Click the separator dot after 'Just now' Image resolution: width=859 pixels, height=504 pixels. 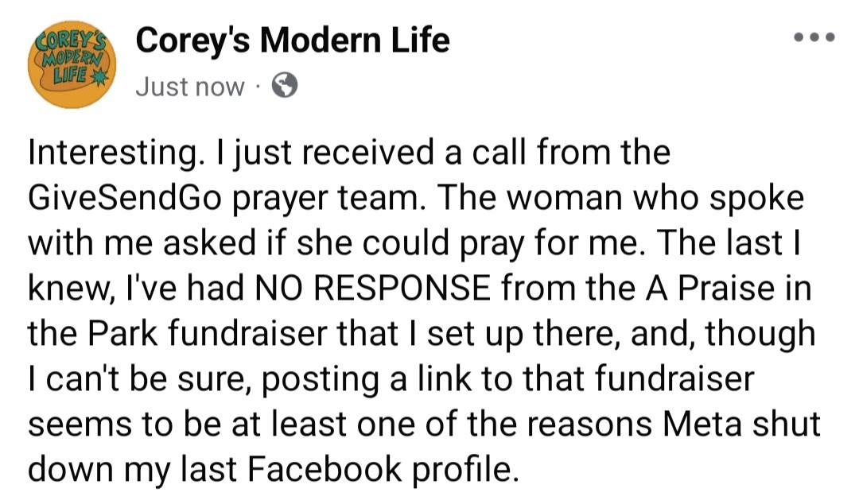coord(258,87)
